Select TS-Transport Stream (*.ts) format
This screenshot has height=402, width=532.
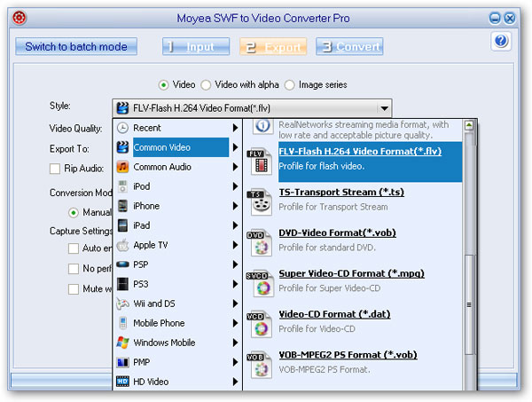tap(341, 193)
